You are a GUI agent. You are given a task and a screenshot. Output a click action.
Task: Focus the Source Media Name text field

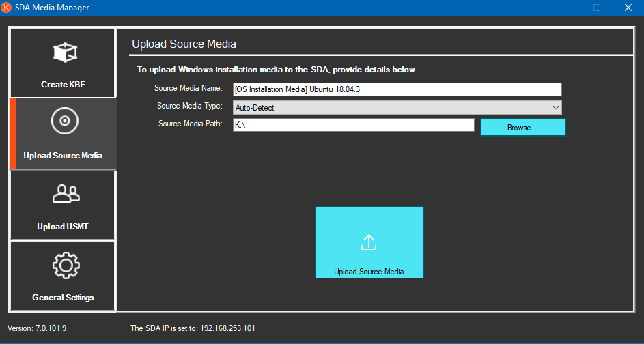click(x=397, y=89)
